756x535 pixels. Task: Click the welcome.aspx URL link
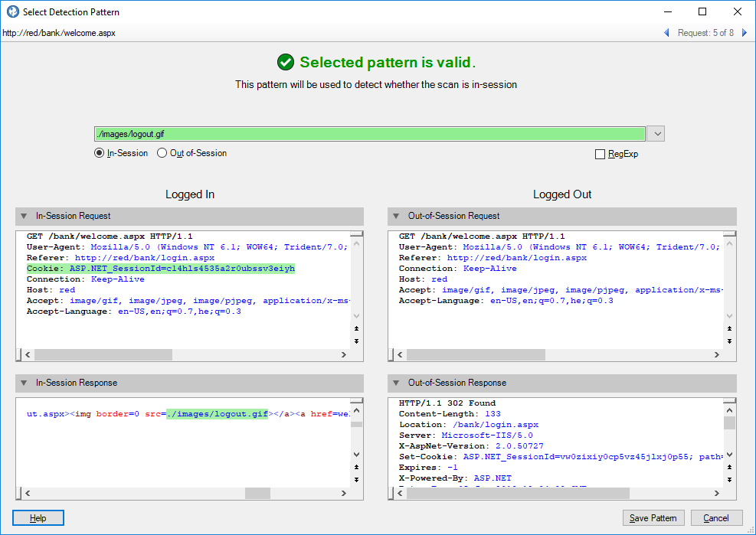[58, 33]
